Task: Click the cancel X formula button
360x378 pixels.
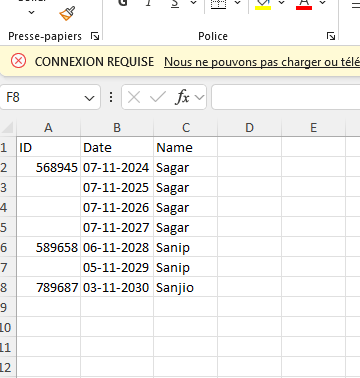Action: coord(134,98)
